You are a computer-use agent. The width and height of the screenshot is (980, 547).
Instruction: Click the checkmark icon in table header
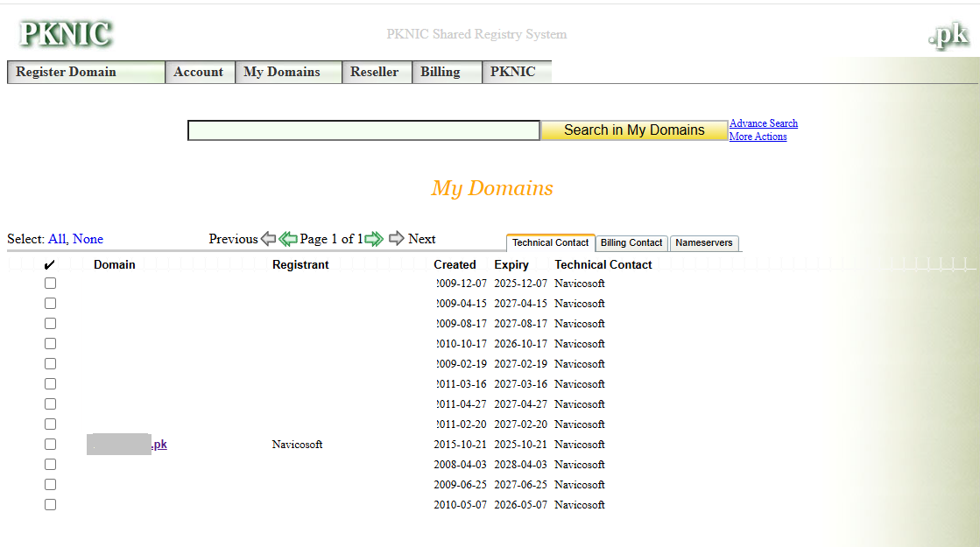pos(50,264)
